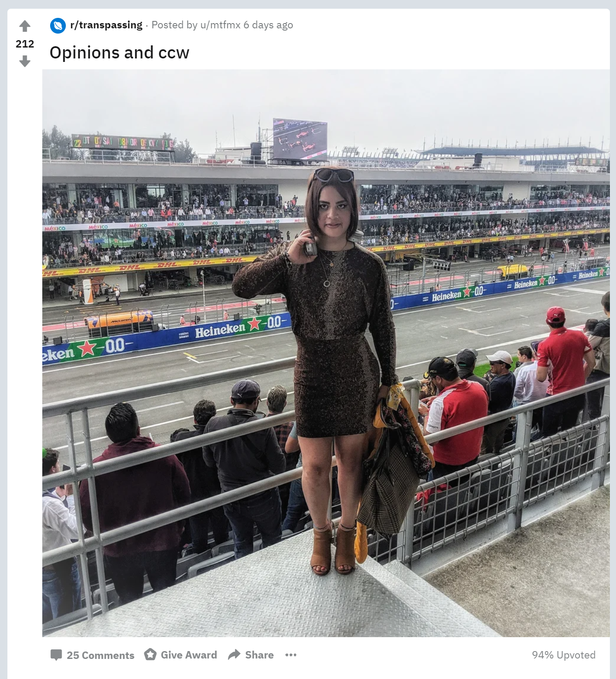Downvote the post with the down arrow
616x679 pixels.
(x=25, y=61)
